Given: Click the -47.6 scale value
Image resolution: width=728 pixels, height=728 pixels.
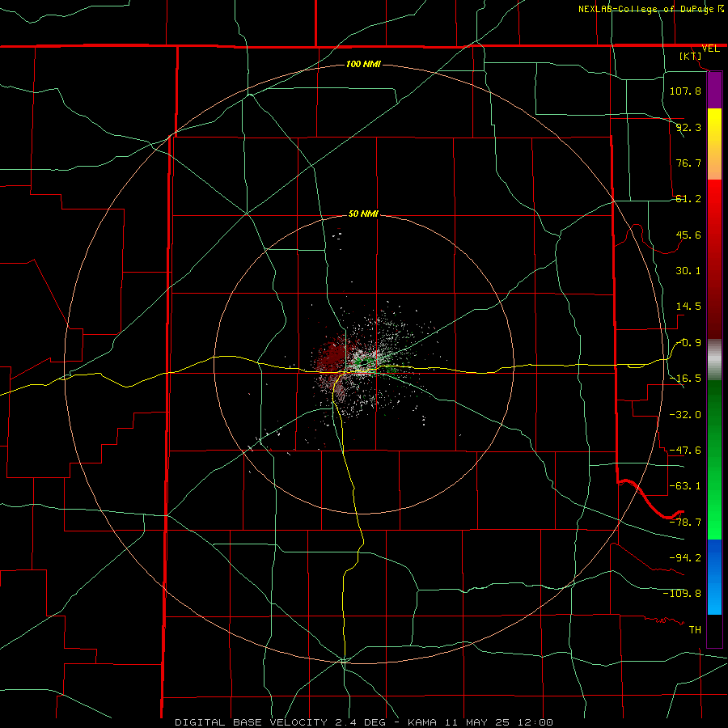Looking at the screenshot, I should pyautogui.click(x=685, y=451).
